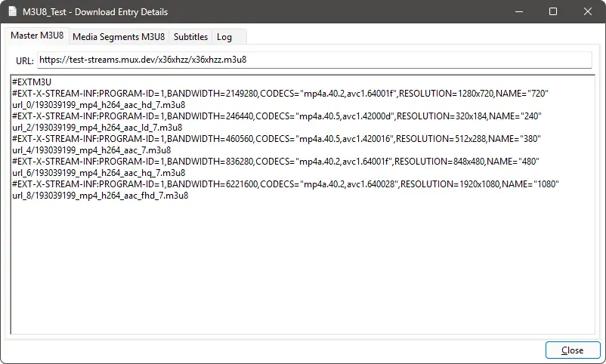This screenshot has width=606, height=364.
Task: Minimize the Download Entry Details window
Action: (x=519, y=11)
